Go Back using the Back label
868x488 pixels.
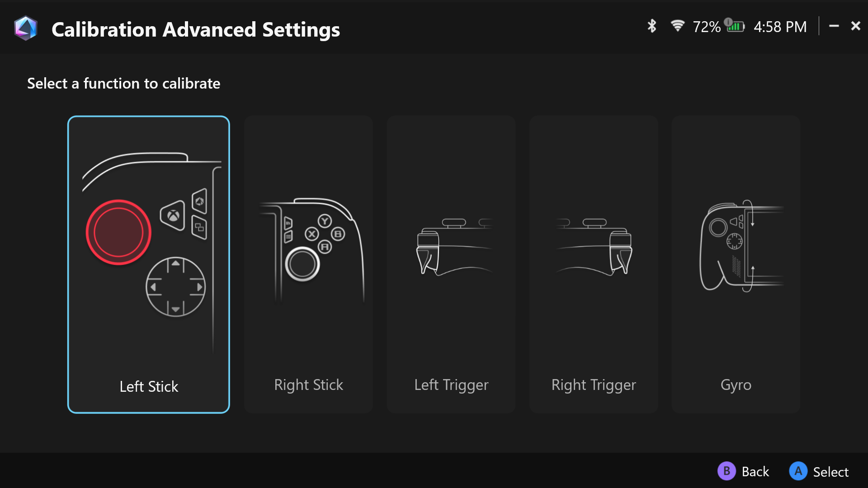(755, 472)
